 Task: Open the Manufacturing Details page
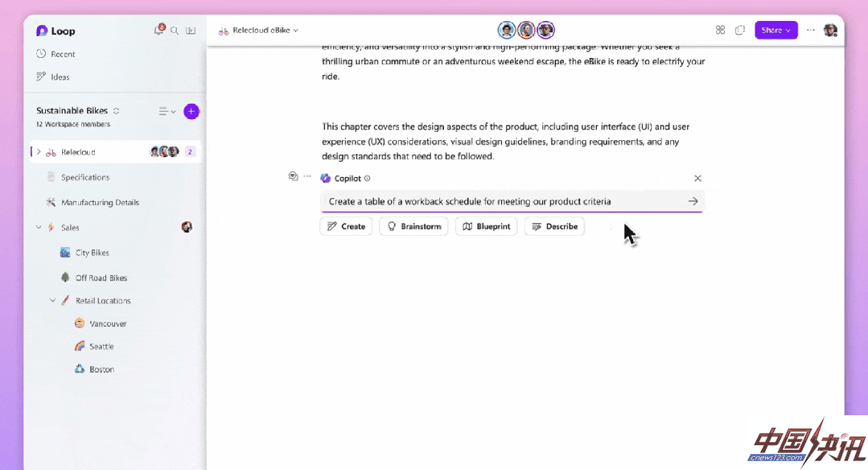pyautogui.click(x=101, y=203)
